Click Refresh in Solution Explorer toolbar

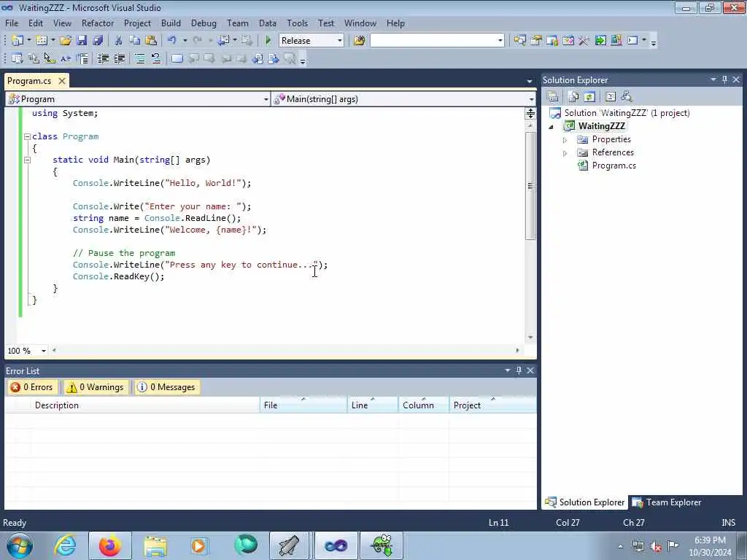point(589,97)
